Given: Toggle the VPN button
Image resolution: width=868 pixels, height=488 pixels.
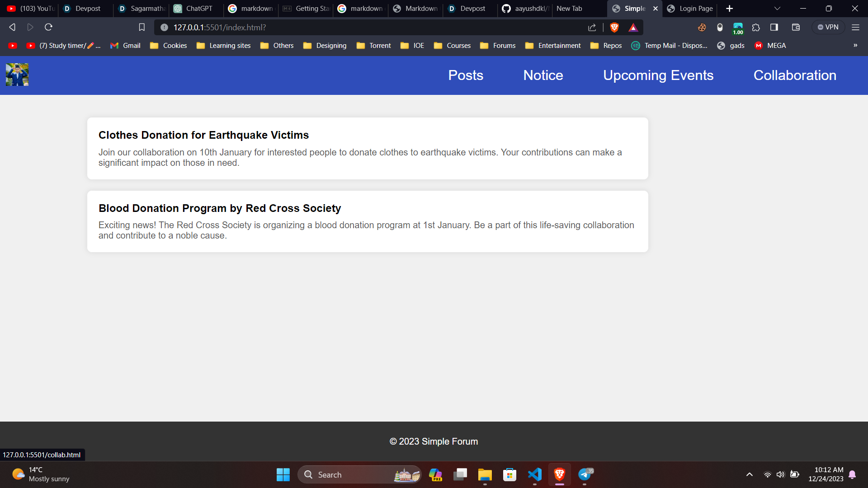Looking at the screenshot, I should click(828, 28).
